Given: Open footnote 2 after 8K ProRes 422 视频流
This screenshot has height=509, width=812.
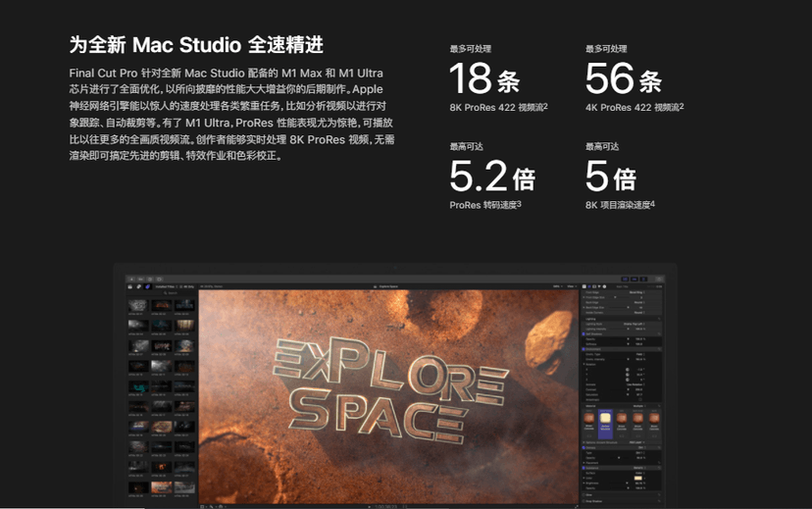Looking at the screenshot, I should coord(545,105).
